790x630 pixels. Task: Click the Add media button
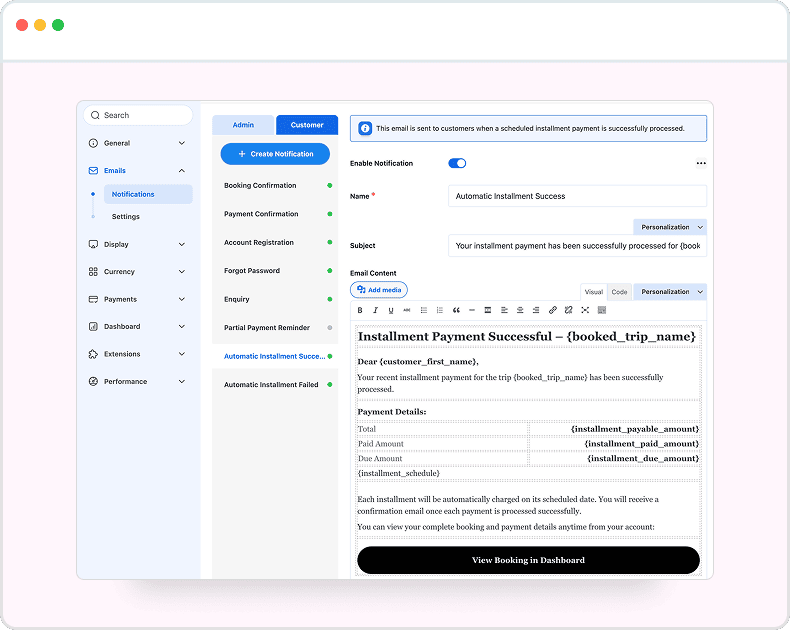coord(379,290)
